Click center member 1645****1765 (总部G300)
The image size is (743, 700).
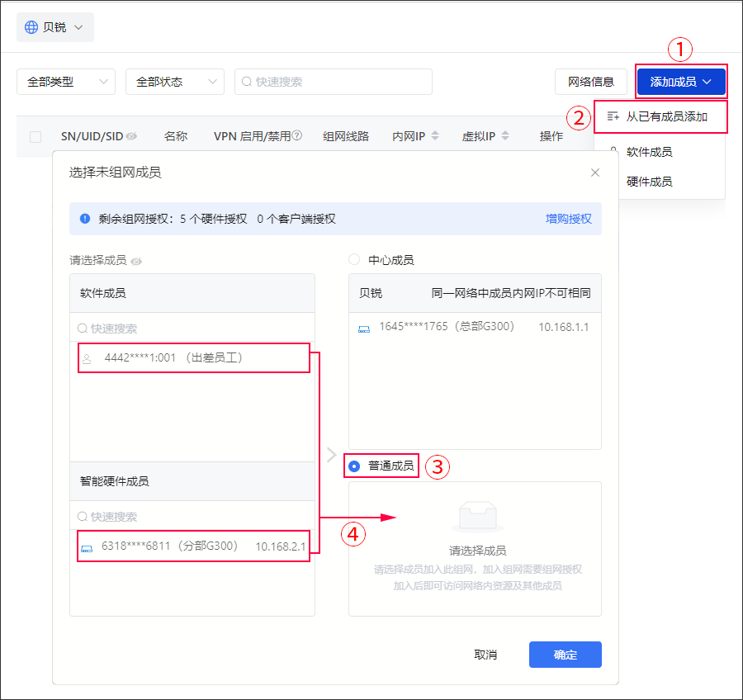coord(475,327)
